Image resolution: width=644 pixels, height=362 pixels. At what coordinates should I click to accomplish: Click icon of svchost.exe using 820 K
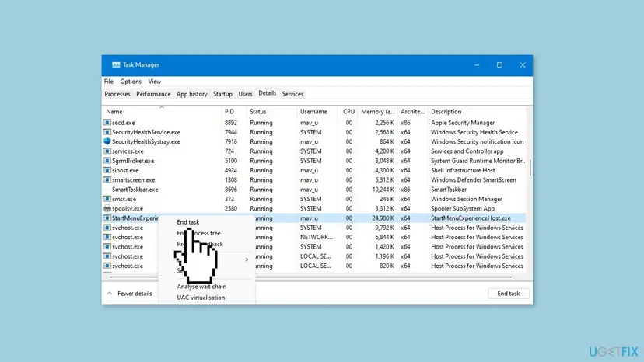[107, 266]
